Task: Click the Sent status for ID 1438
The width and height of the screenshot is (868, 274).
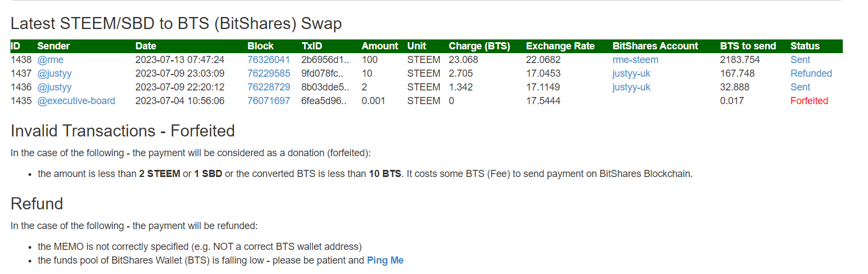Action: click(800, 60)
